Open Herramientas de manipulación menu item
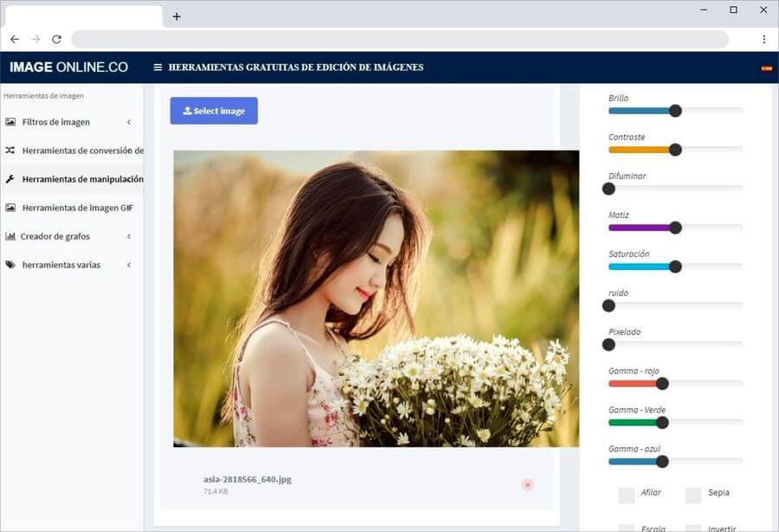779x532 pixels. pos(72,179)
